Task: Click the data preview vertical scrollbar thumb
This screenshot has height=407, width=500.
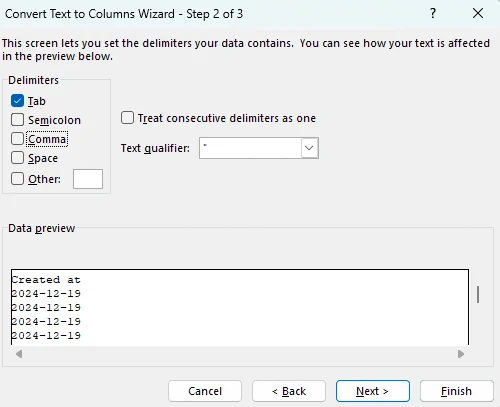Action: tap(478, 294)
